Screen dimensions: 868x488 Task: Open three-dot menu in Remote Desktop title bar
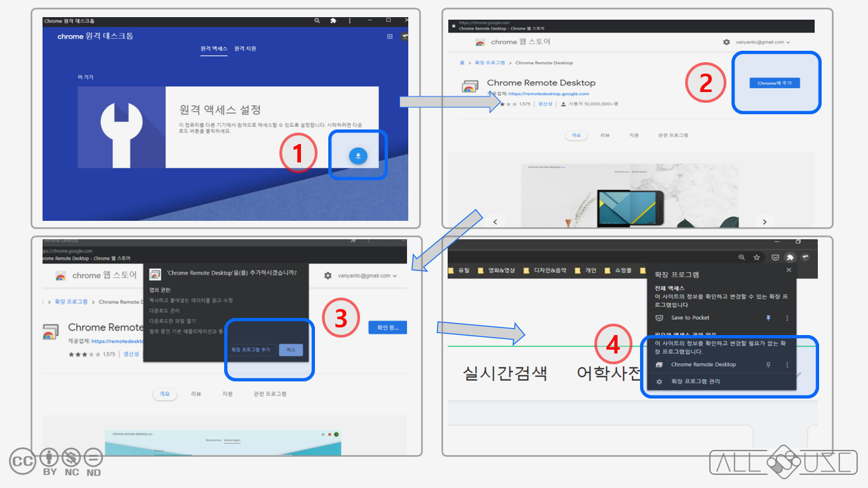[349, 21]
